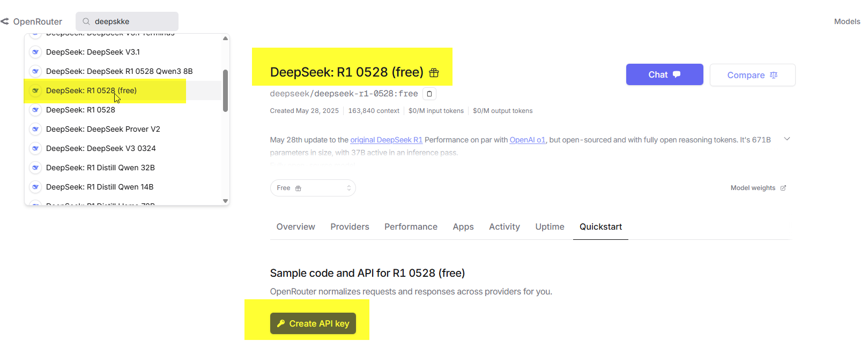Click the key icon on Create API key
Screen dimensions: 868x348
click(281, 323)
